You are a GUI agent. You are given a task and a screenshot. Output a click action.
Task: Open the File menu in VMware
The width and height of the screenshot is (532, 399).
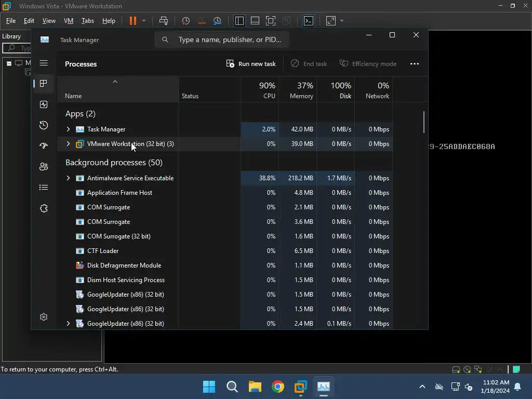pyautogui.click(x=11, y=21)
